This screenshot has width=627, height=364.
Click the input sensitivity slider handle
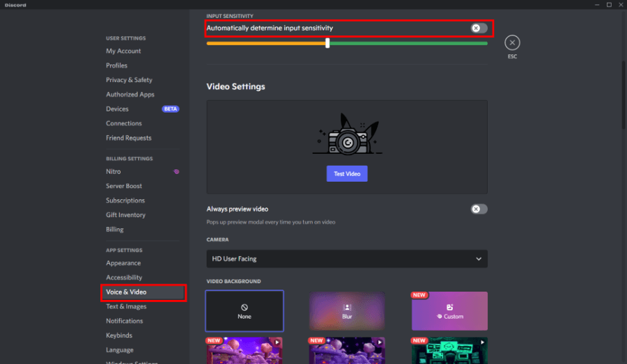click(327, 43)
